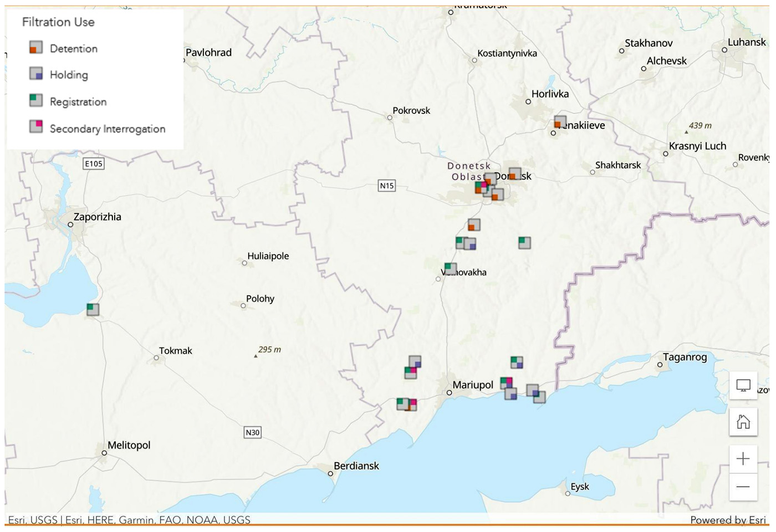Image resolution: width=776 pixels, height=532 pixels.
Task: Click the Filtration Use legend title
Action: pyautogui.click(x=58, y=22)
